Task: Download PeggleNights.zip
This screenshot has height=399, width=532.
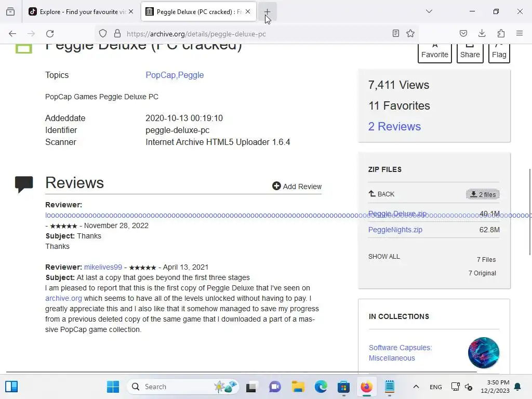Action: point(395,230)
